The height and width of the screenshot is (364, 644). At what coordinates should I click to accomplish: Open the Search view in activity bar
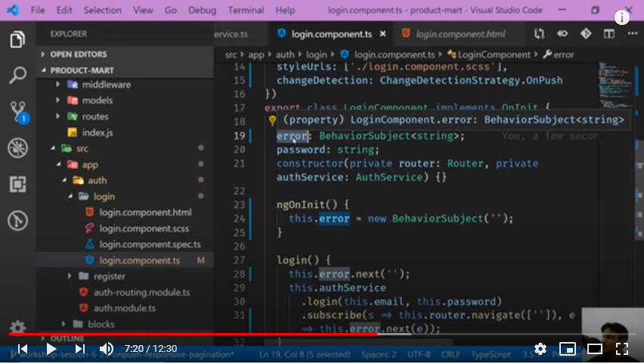[17, 75]
